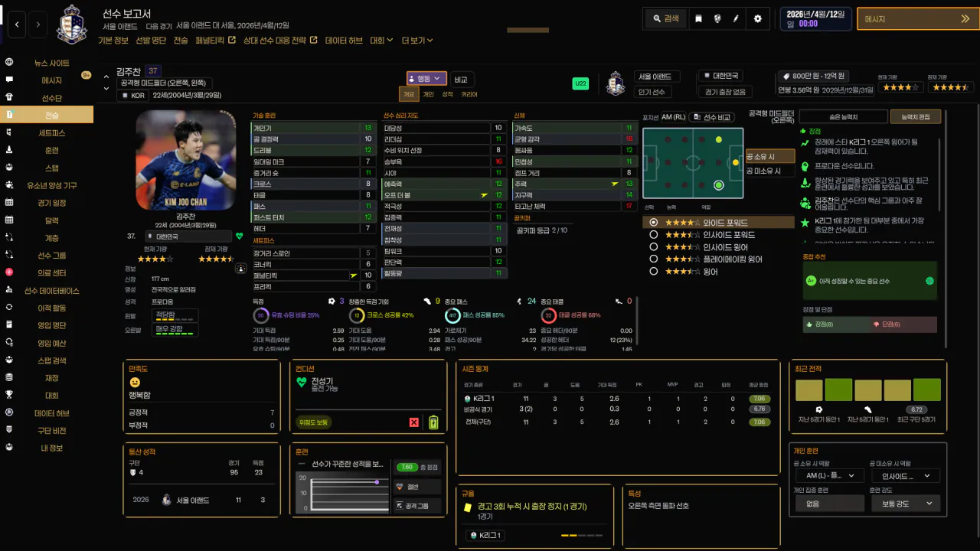Click the highlighted green position dot on pitch
980x551 pixels.
click(718, 185)
